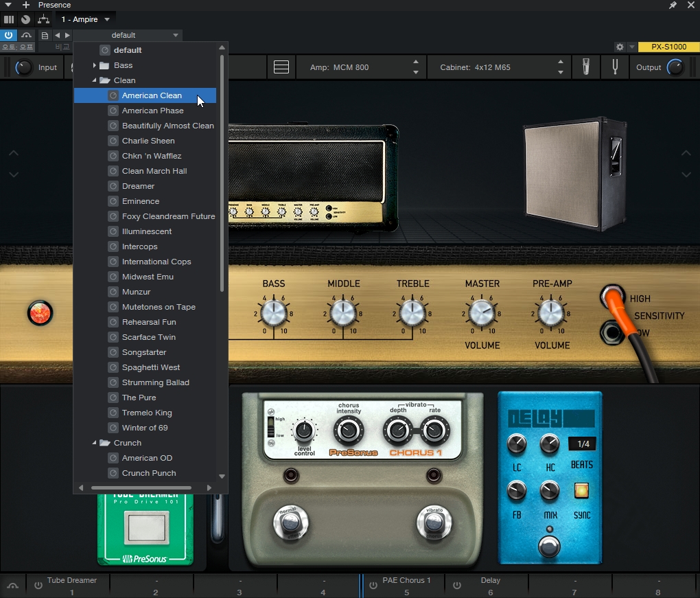The height and width of the screenshot is (598, 700).
Task: Flip the chorus high/low switch
Action: coord(270,426)
